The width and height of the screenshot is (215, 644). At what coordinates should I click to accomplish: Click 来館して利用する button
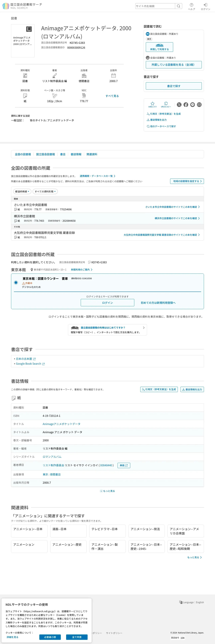tap(159, 47)
